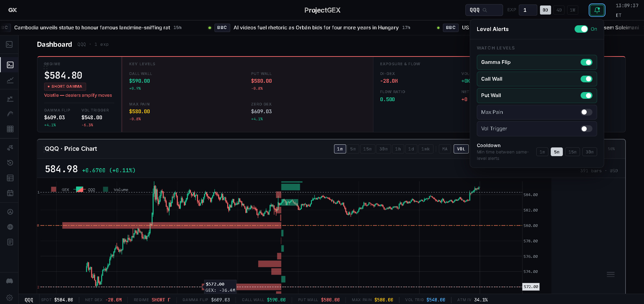
Task: Click the bell alerts icon
Action: pos(597,10)
